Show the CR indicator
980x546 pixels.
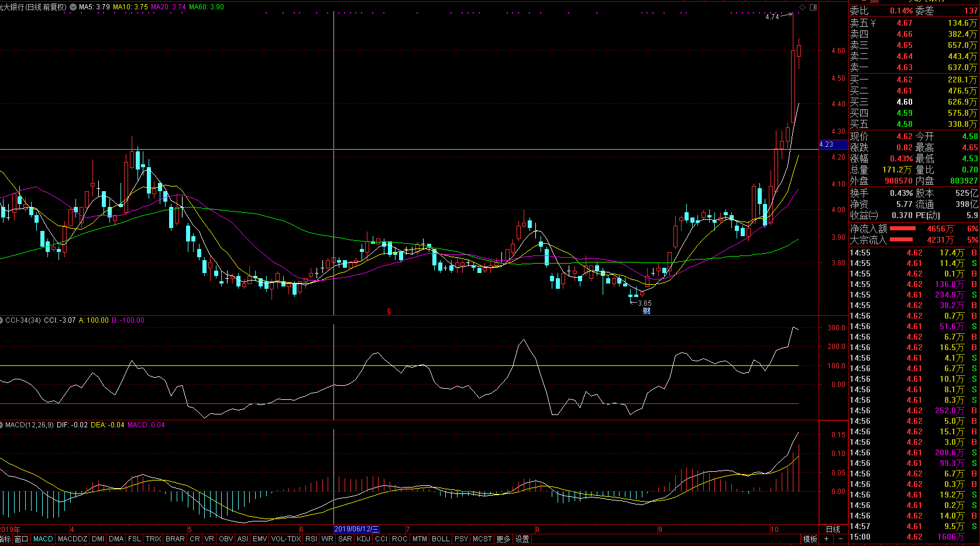195,539
